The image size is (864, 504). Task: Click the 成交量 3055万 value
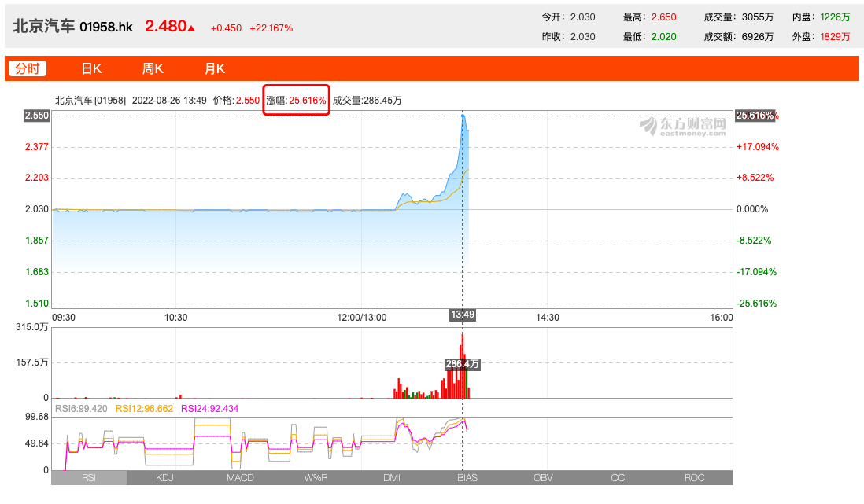point(757,17)
